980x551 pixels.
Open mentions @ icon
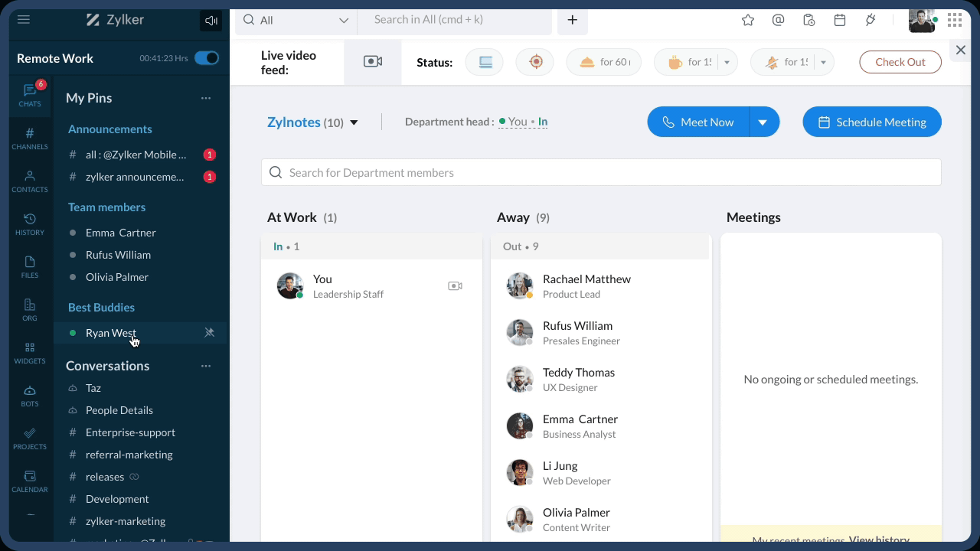click(778, 21)
